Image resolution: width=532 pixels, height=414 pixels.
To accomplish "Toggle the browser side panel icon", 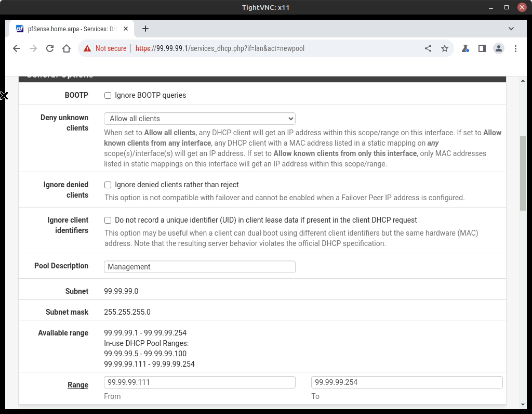I will (x=482, y=48).
